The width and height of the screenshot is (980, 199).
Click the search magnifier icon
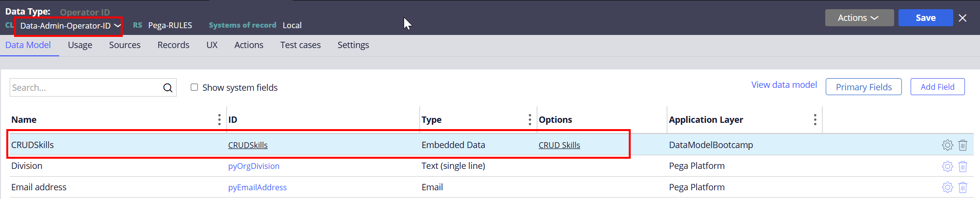tap(168, 88)
